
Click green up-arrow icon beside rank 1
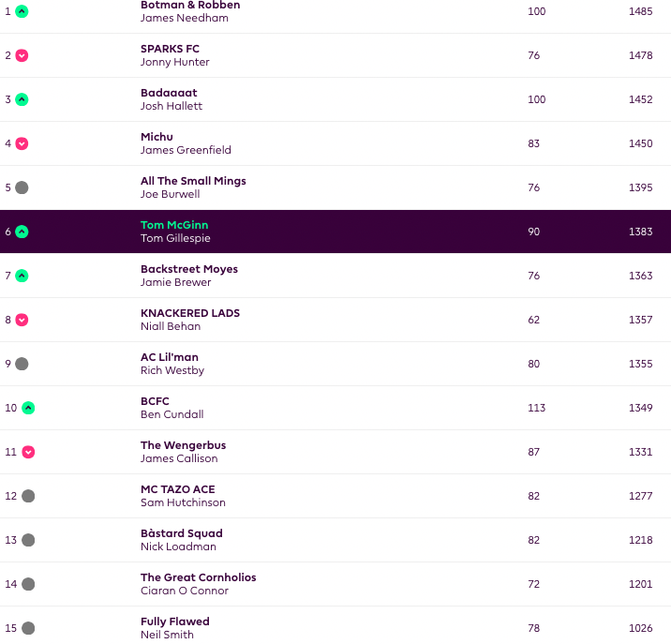[22, 11]
